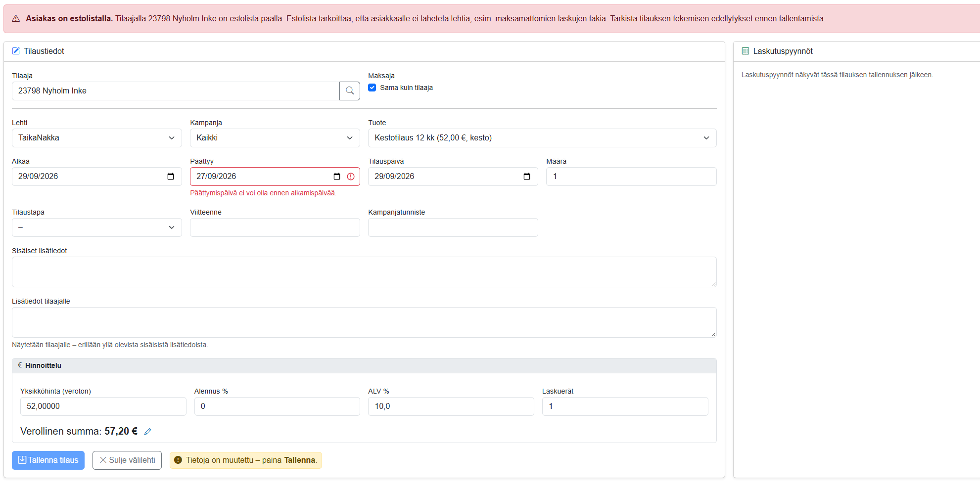
Task: Click the Viitteenne input field
Action: pyautogui.click(x=275, y=227)
